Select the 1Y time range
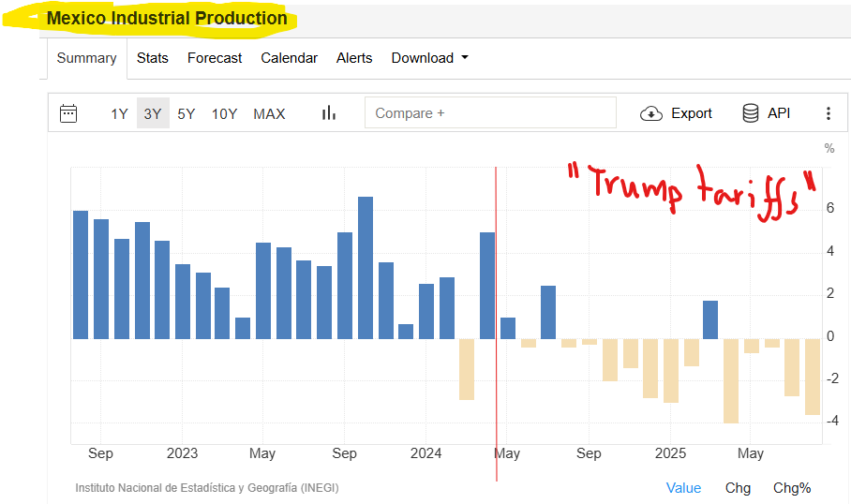 [119, 114]
